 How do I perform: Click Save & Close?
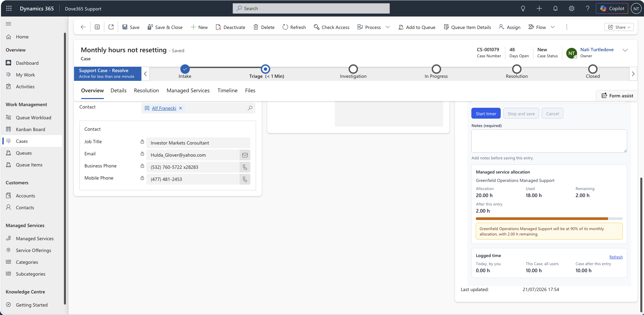click(x=165, y=27)
